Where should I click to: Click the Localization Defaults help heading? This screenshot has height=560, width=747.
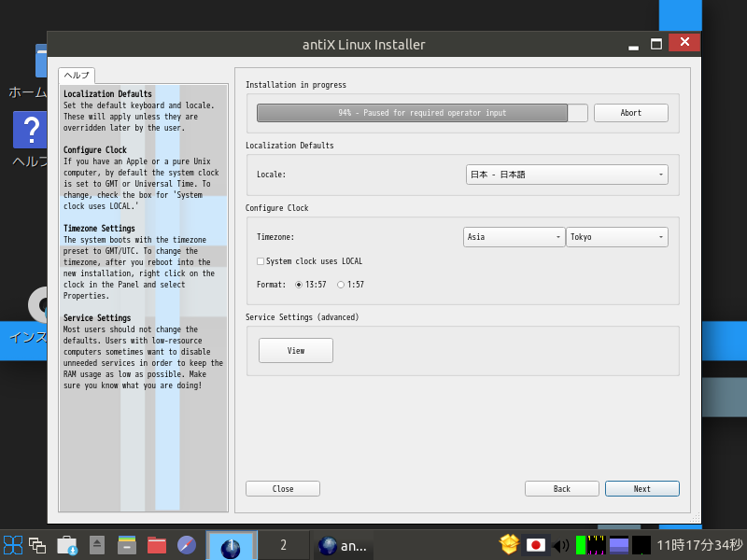point(107,94)
